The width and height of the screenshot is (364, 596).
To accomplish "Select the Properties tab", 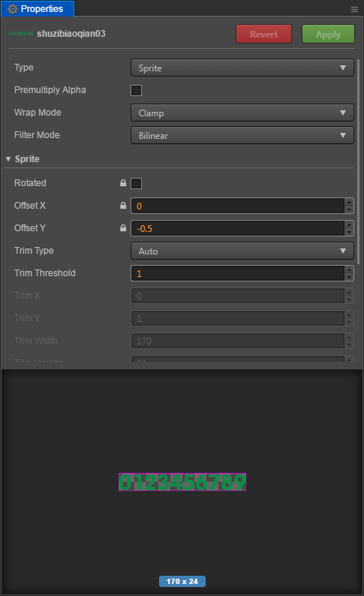I will coord(38,9).
